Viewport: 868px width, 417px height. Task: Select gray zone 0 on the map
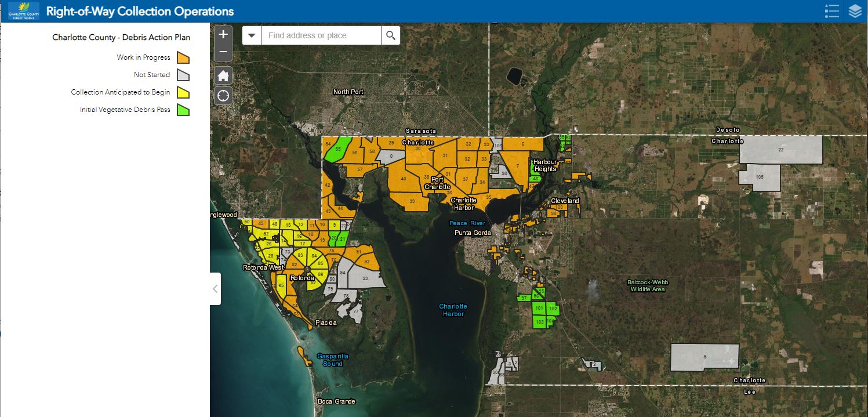[x=391, y=156]
